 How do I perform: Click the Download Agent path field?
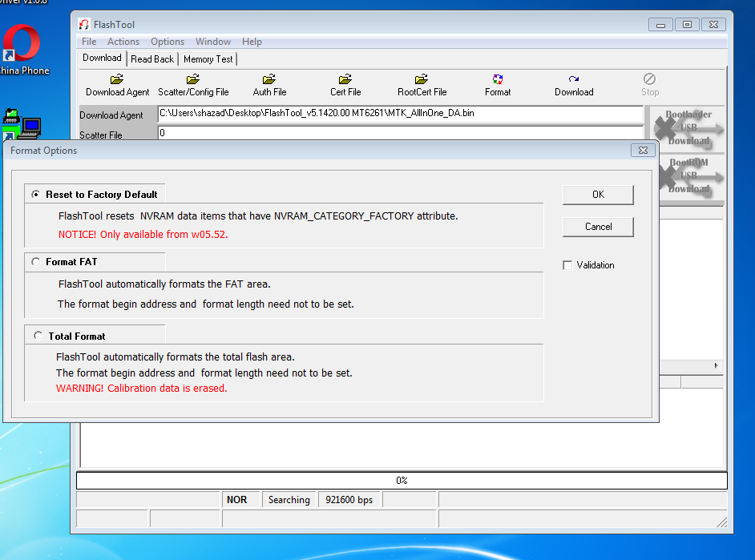[x=401, y=114]
